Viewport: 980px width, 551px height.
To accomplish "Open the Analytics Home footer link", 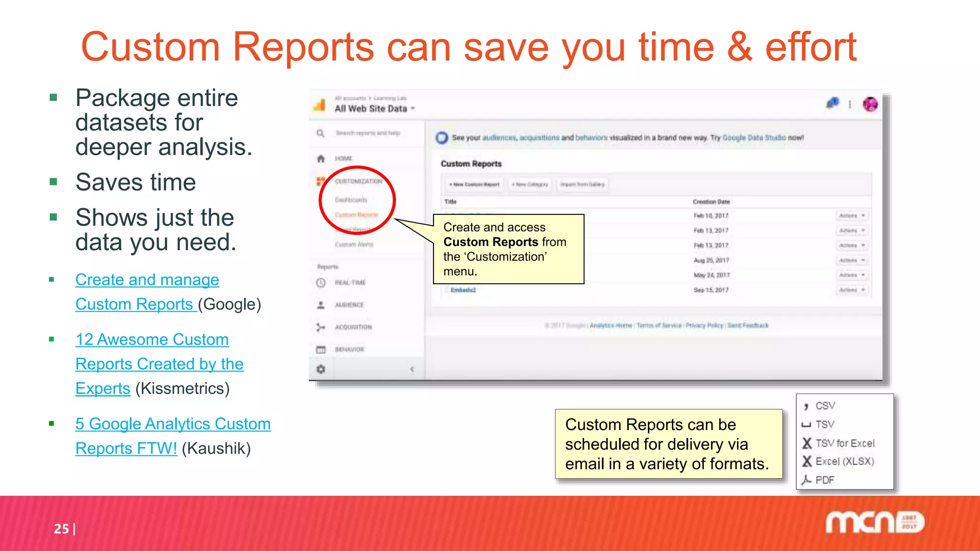I will pyautogui.click(x=611, y=325).
